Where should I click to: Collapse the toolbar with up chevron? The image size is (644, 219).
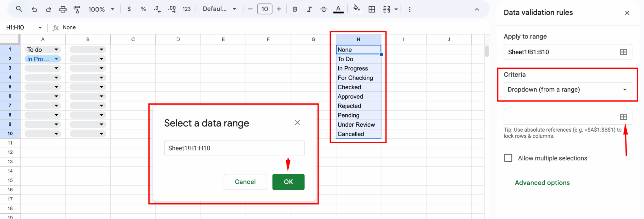pos(477,9)
